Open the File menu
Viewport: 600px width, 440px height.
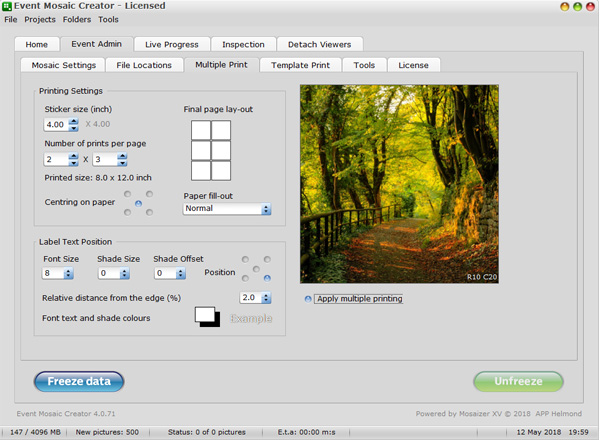11,20
